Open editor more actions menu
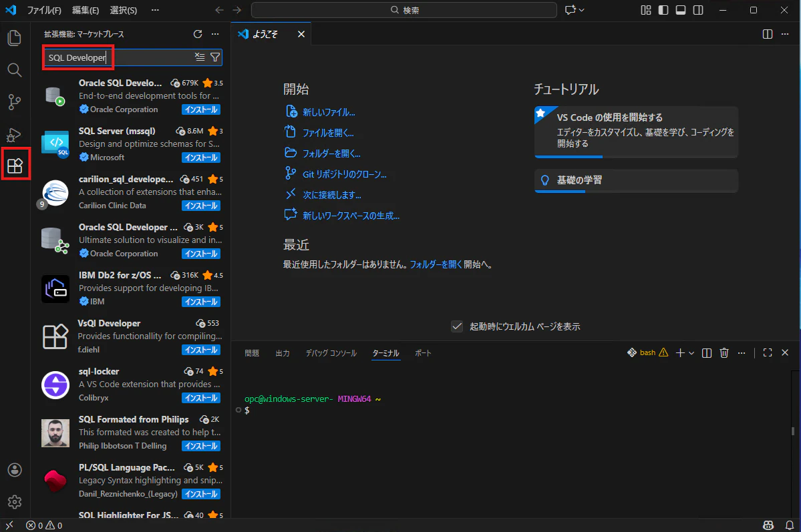Image resolution: width=801 pixels, height=532 pixels. coord(785,33)
